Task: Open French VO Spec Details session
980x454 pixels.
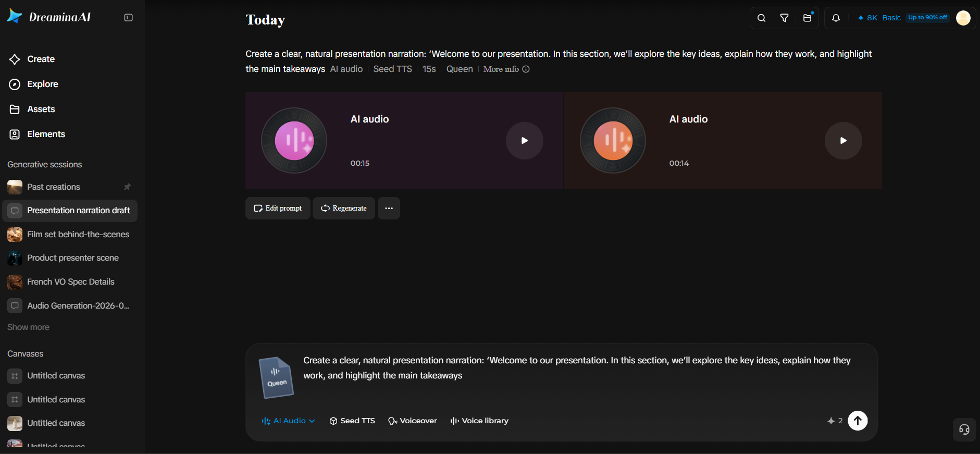Action: click(70, 282)
